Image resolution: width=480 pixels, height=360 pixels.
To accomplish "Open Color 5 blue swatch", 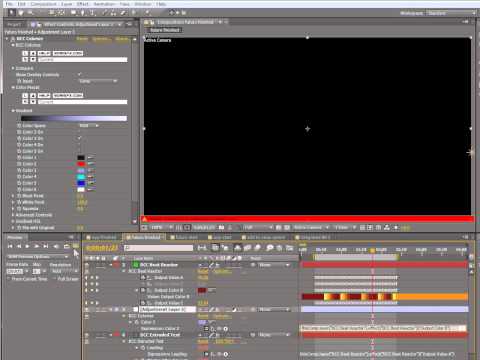I will [x=81, y=183].
